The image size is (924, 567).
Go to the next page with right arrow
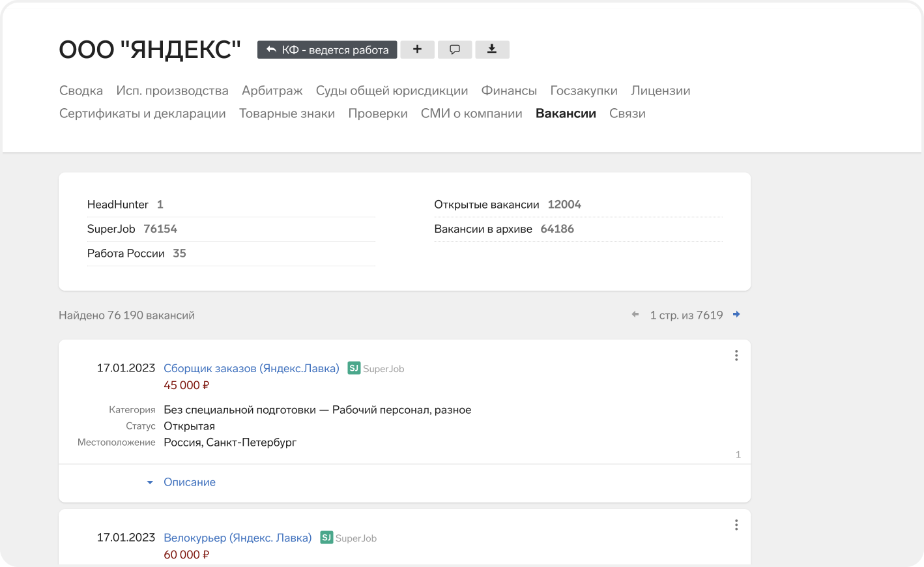pos(736,315)
